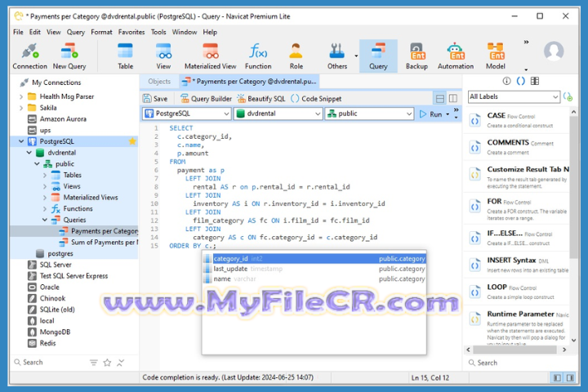The image size is (588, 392).
Task: Open the Query Builder
Action: [x=207, y=99]
